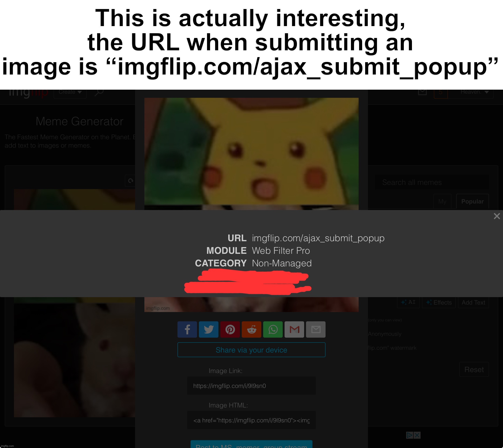This screenshot has height=448, width=503.
Task: Click the Pinterest share icon
Action: [231, 329]
